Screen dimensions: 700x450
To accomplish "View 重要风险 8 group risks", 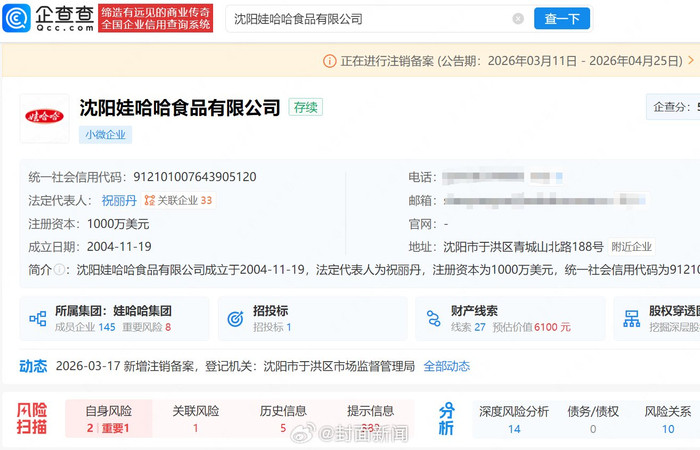I will [x=147, y=327].
